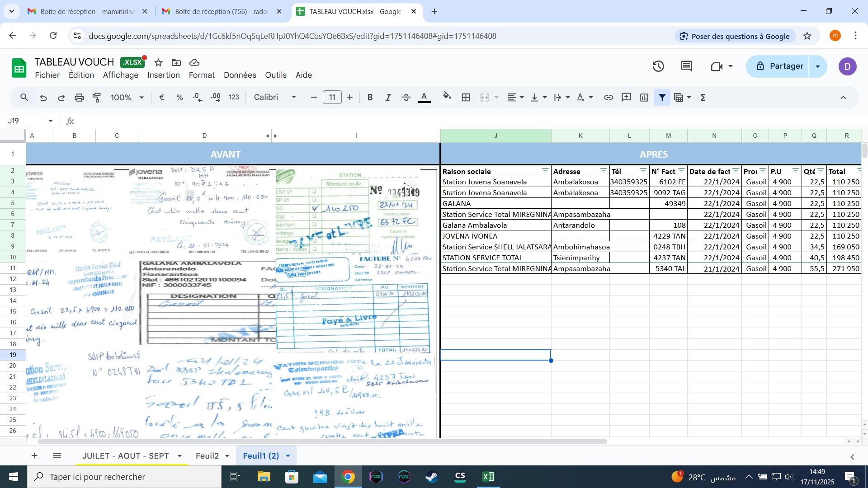Open filter dropdown on Raison sociale header
The height and width of the screenshot is (488, 868).
pyautogui.click(x=545, y=171)
